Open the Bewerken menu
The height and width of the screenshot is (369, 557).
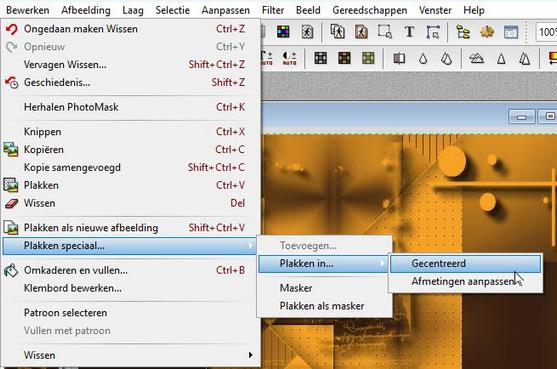pyautogui.click(x=28, y=10)
